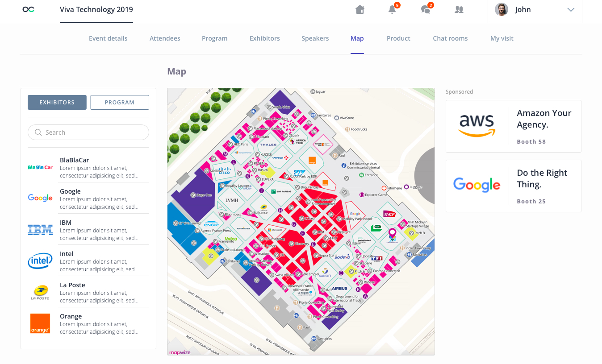Select the Cisco booth on map
Image resolution: width=602 pixels, height=364 pixels.
(x=224, y=171)
